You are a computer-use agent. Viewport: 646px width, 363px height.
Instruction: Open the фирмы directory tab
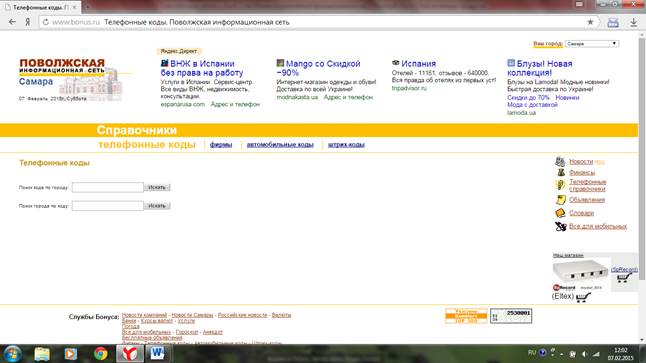(x=221, y=145)
